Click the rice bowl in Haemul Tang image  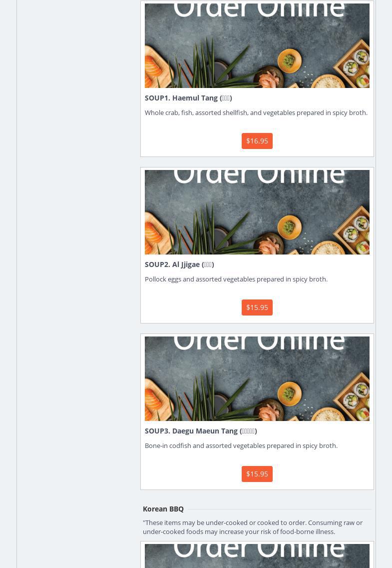pyautogui.click(x=328, y=81)
